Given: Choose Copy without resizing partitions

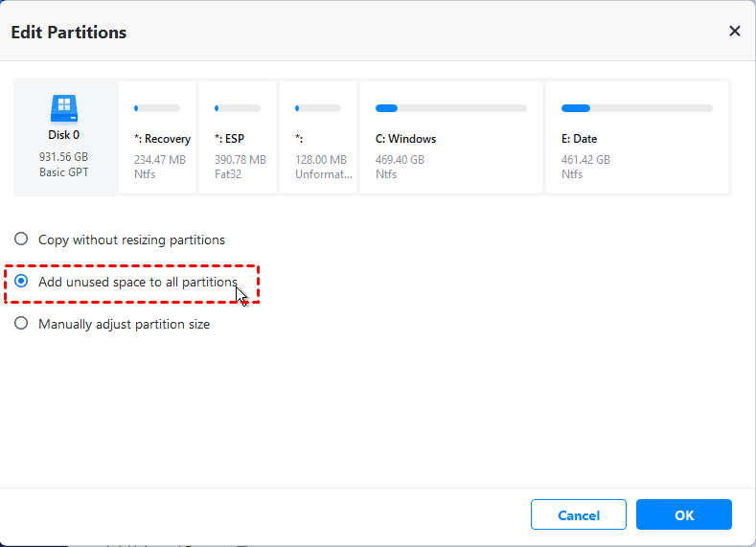Looking at the screenshot, I should tap(21, 239).
